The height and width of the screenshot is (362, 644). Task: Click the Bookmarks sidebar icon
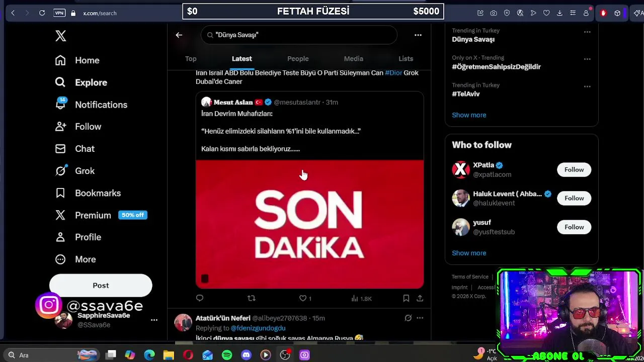[x=60, y=193]
